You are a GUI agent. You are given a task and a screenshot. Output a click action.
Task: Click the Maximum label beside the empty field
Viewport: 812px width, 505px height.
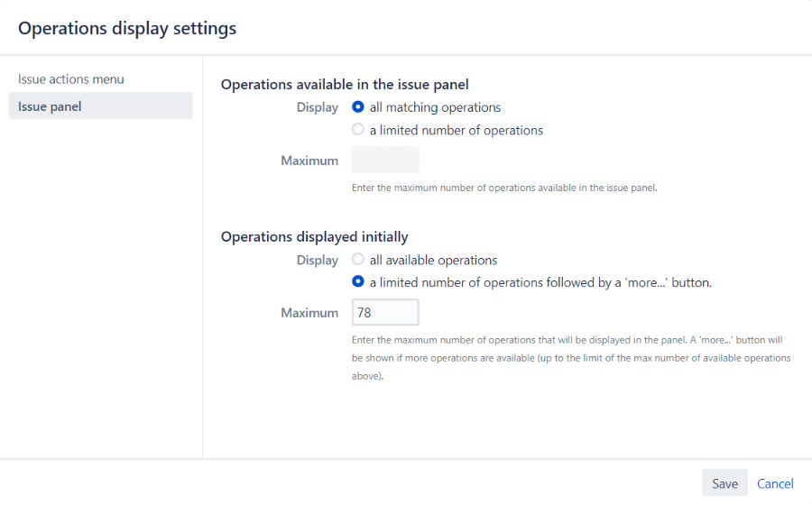(x=309, y=161)
